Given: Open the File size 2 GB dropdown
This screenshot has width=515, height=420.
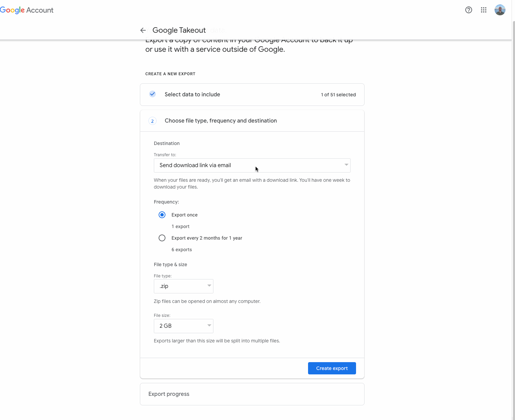Looking at the screenshot, I should point(183,326).
